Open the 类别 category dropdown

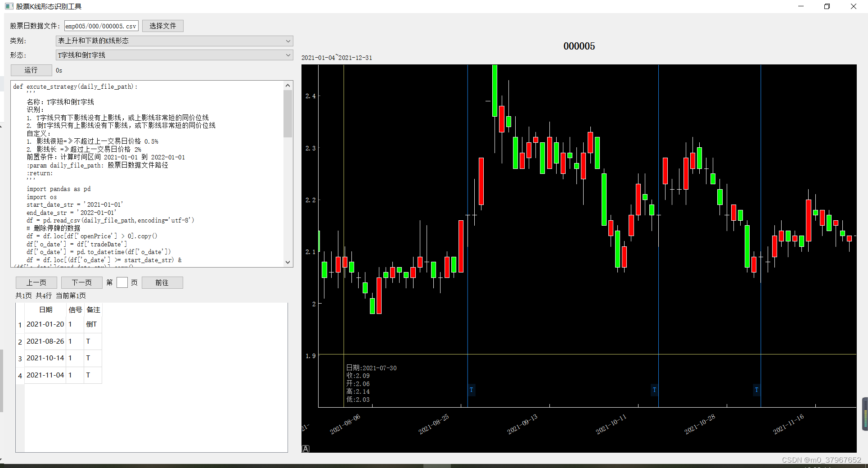pos(175,41)
